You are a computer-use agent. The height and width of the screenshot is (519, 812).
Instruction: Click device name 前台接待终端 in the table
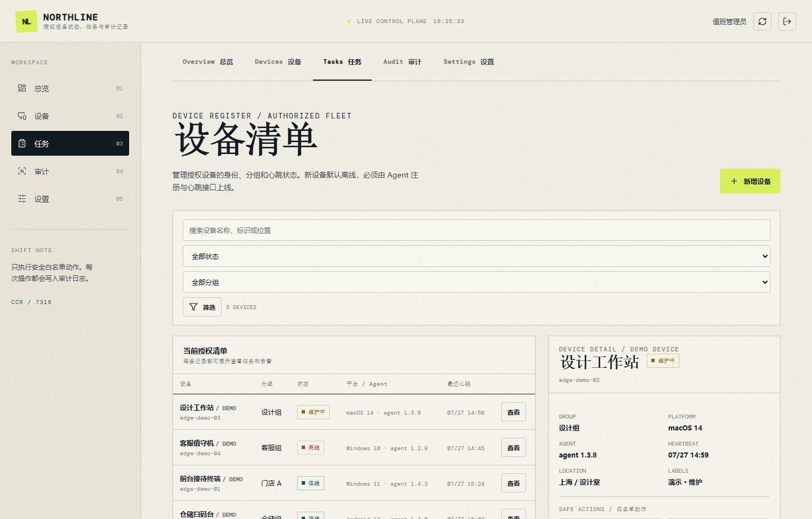pos(200,478)
